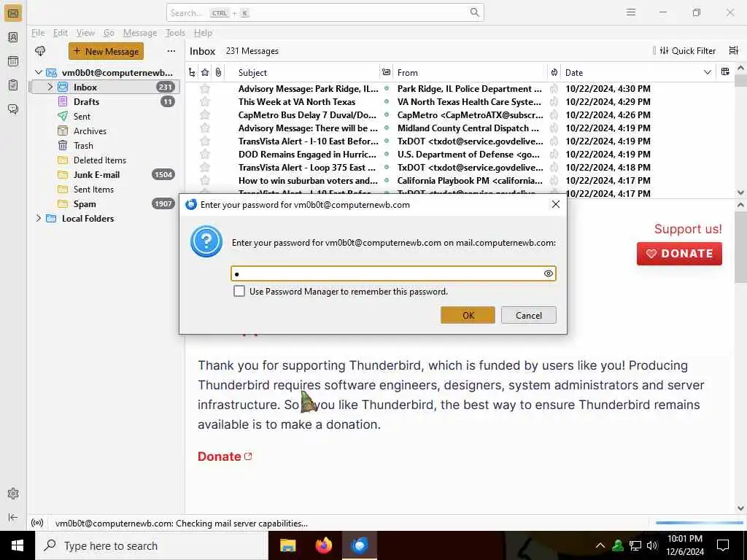Screen dimensions: 747x560
Task: Click the volume icon in system tray
Action: point(652,545)
